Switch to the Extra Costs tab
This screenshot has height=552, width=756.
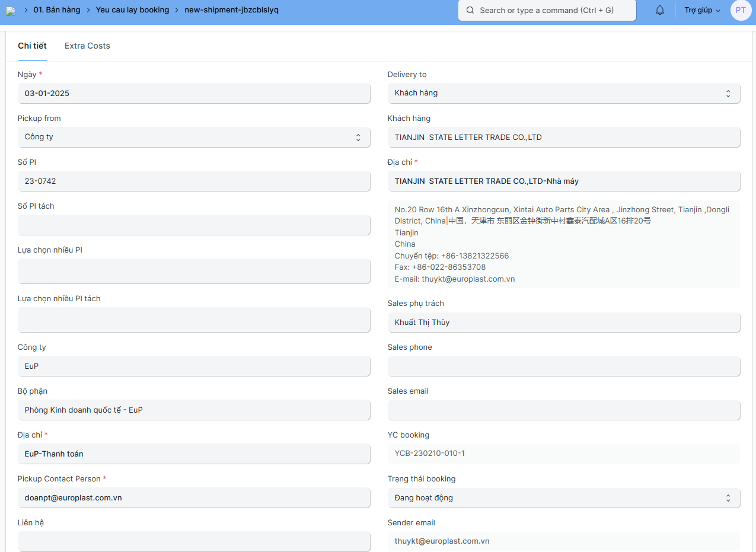point(87,46)
